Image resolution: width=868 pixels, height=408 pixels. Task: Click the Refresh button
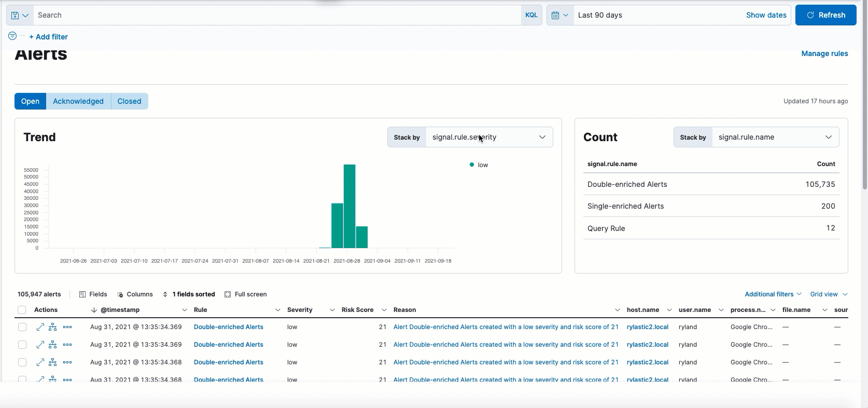click(x=825, y=15)
